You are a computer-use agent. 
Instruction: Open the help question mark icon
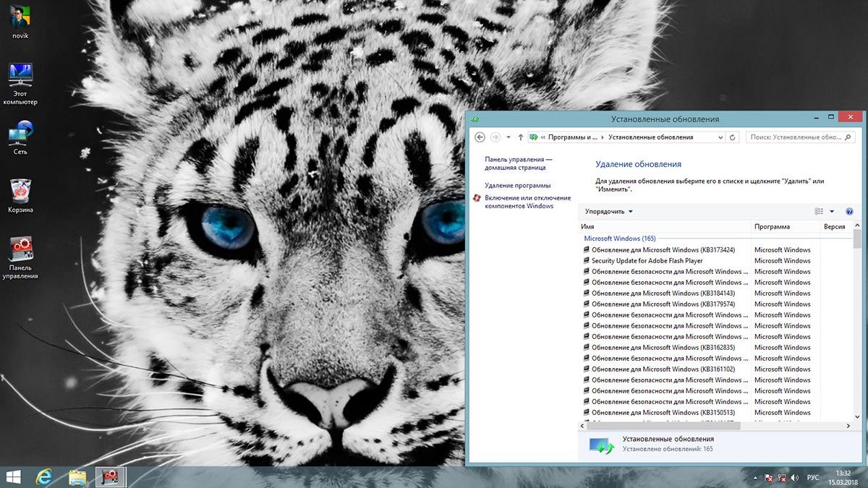click(x=849, y=211)
